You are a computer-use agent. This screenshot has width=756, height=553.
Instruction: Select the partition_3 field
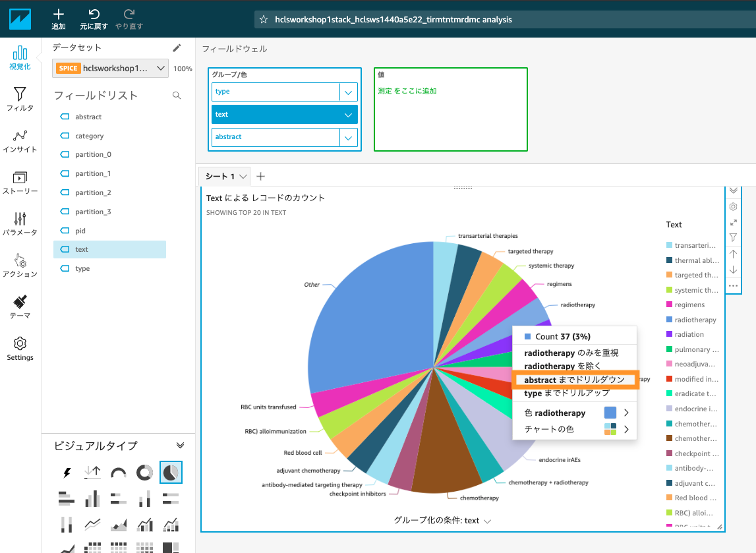click(x=109, y=212)
